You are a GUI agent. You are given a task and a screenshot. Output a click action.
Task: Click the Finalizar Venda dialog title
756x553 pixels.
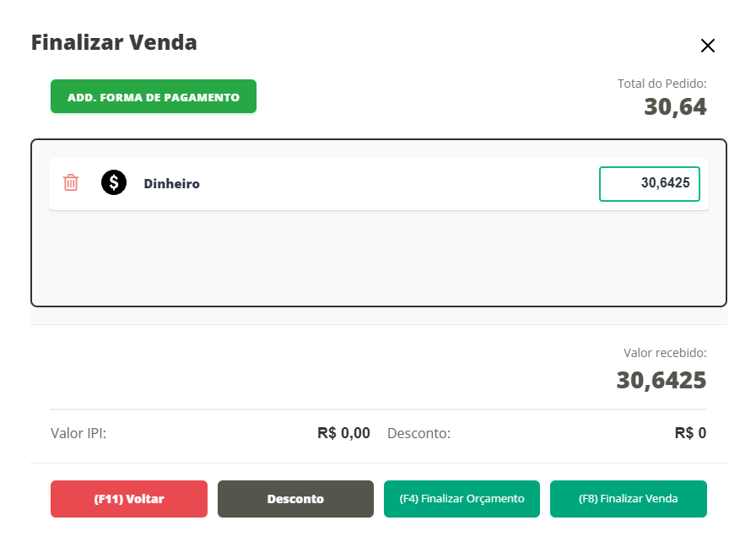[x=114, y=42]
